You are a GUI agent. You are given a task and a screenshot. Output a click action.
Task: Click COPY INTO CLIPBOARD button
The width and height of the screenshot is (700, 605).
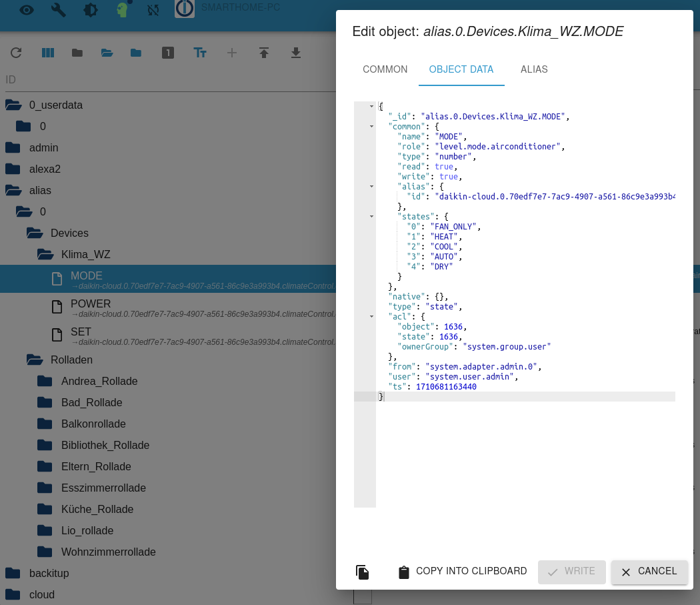coord(462,572)
